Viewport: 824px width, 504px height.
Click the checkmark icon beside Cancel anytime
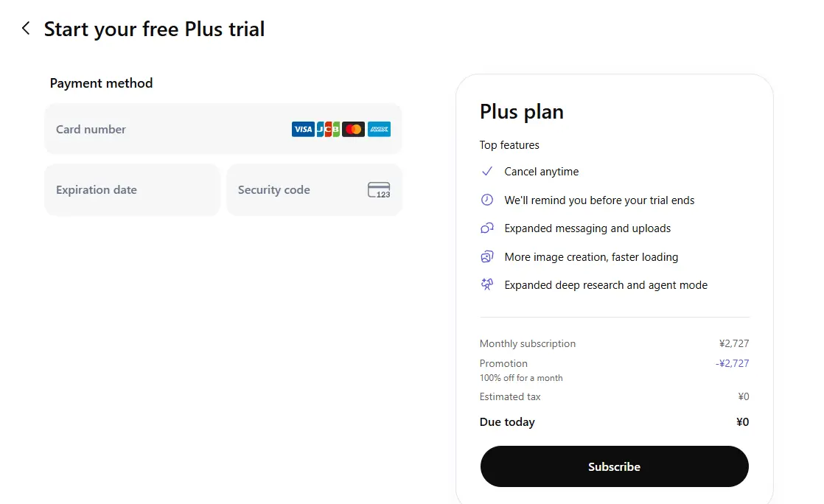pos(487,172)
